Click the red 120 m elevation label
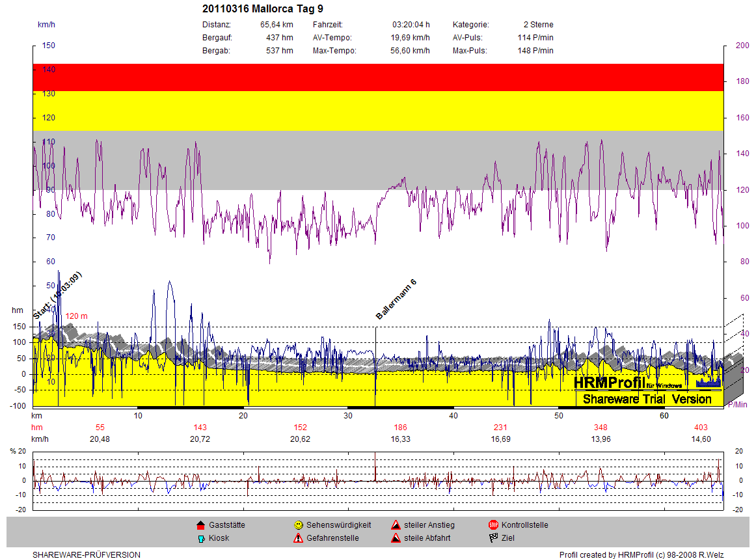756x559 pixels. coord(76,316)
